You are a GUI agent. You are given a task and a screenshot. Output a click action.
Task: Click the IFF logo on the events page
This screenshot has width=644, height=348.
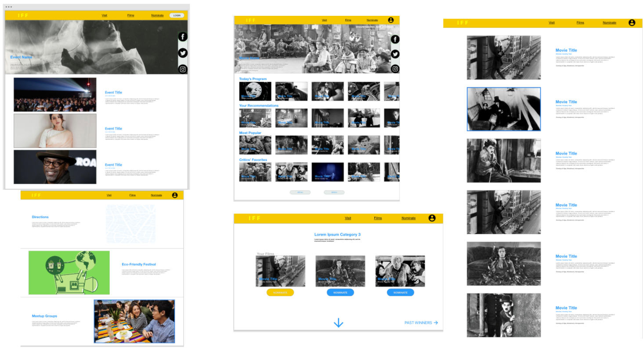(23, 15)
